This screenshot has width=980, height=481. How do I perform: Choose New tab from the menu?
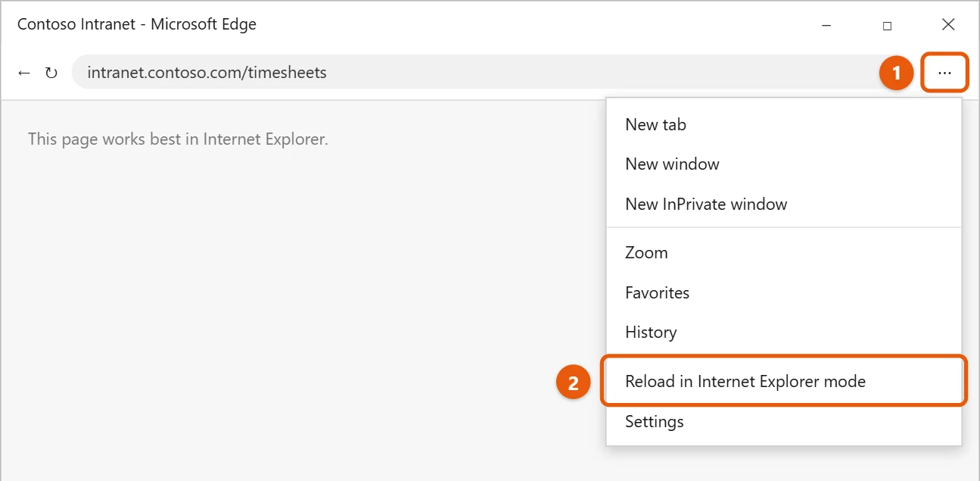(784, 124)
